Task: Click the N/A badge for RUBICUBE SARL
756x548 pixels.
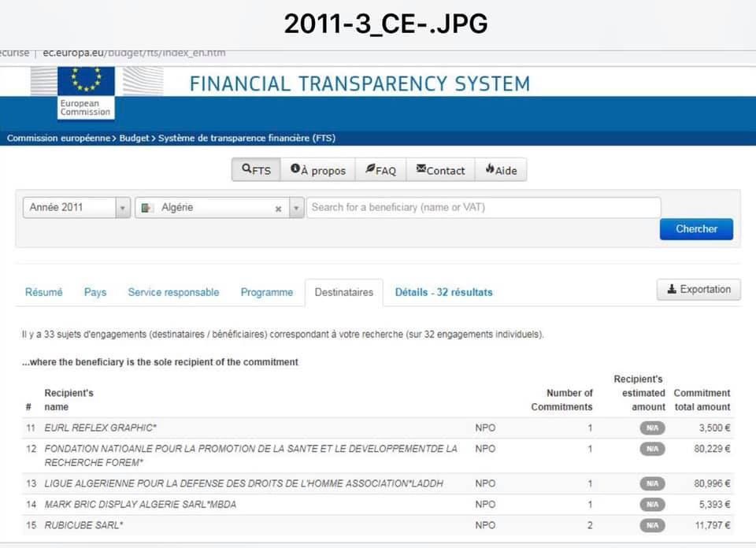Action: (652, 525)
